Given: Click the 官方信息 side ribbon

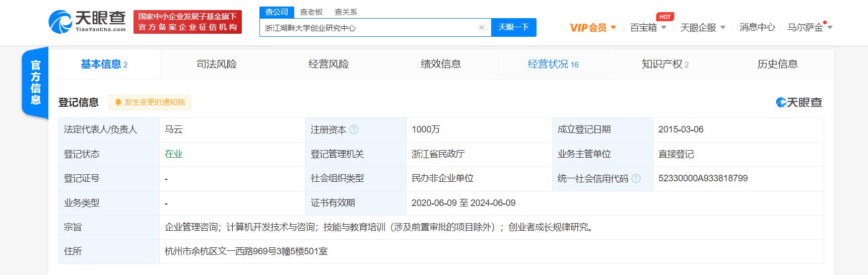Looking at the screenshot, I should (x=35, y=82).
